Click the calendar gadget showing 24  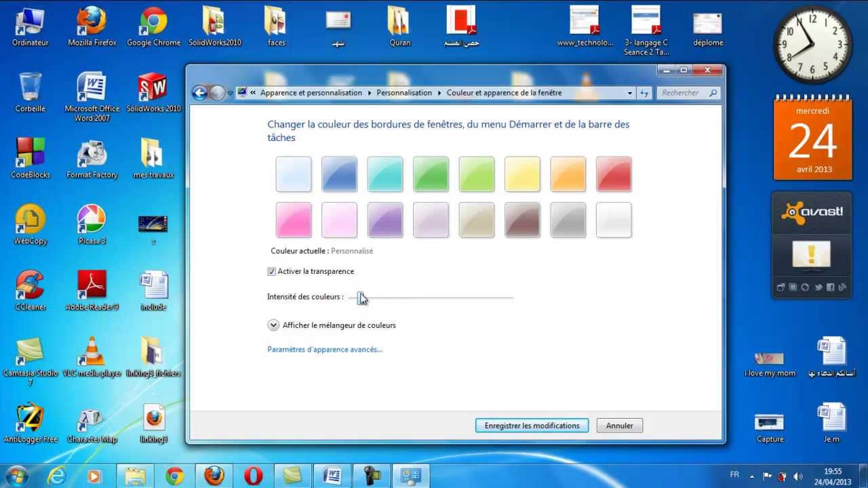pos(813,138)
